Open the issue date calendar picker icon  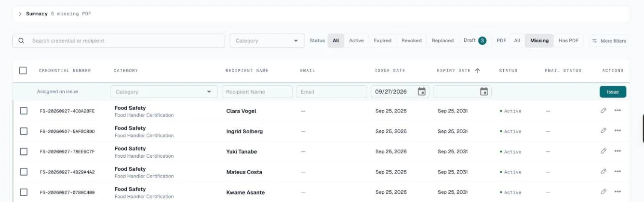click(x=421, y=91)
